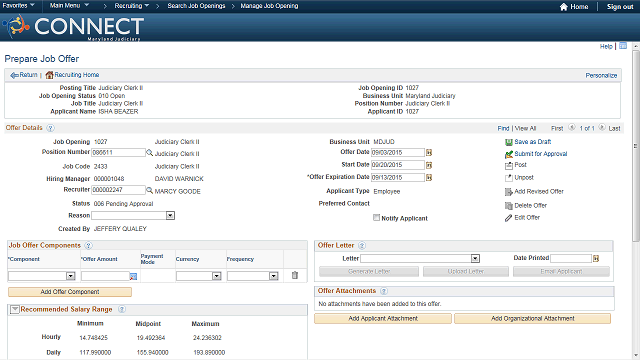Click the Help link

point(606,47)
